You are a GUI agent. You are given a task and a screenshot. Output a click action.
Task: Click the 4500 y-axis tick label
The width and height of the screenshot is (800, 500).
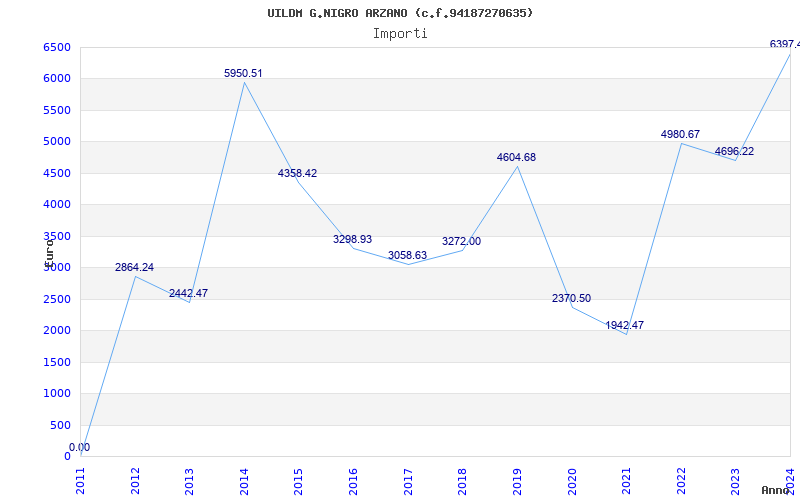[57, 173]
